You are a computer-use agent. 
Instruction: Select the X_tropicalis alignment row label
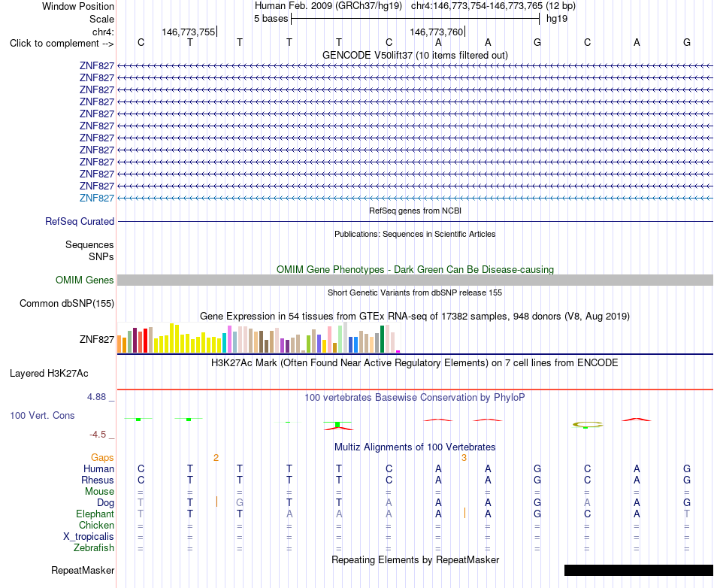coord(89,537)
